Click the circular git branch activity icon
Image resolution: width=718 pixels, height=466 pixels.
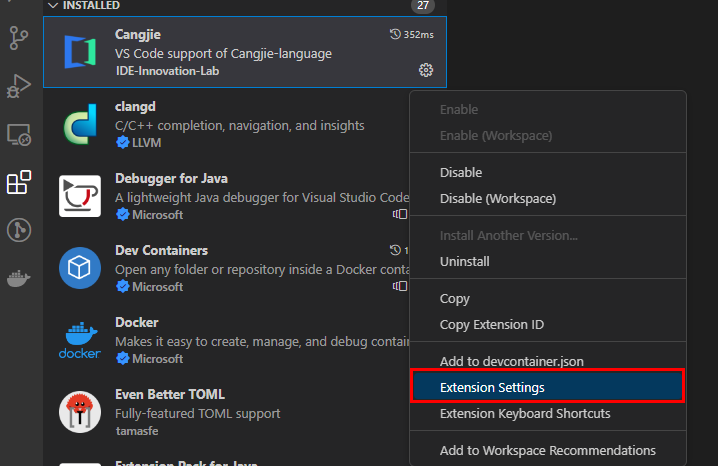pos(19,231)
